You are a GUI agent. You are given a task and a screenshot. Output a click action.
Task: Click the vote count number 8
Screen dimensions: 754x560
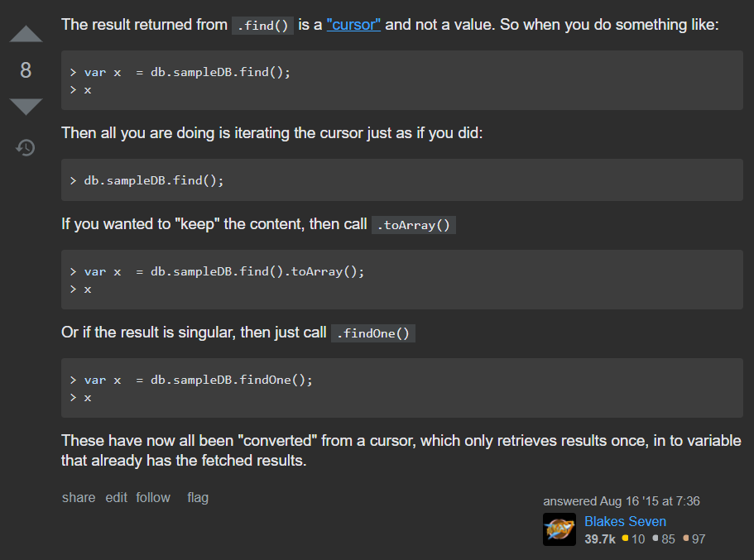coord(26,71)
